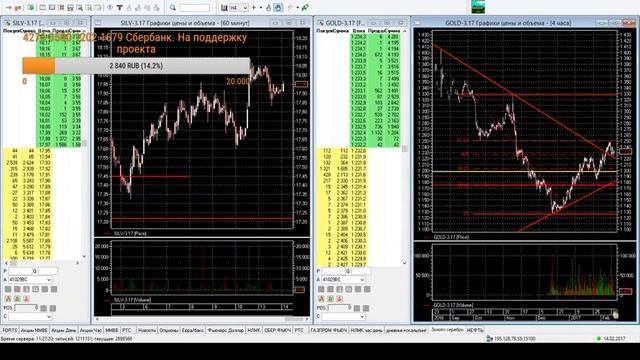Viewport: 640px width, 360px height.
Task: Open account dropdown A in GOLD panel
Action: pyautogui.click(x=362, y=280)
